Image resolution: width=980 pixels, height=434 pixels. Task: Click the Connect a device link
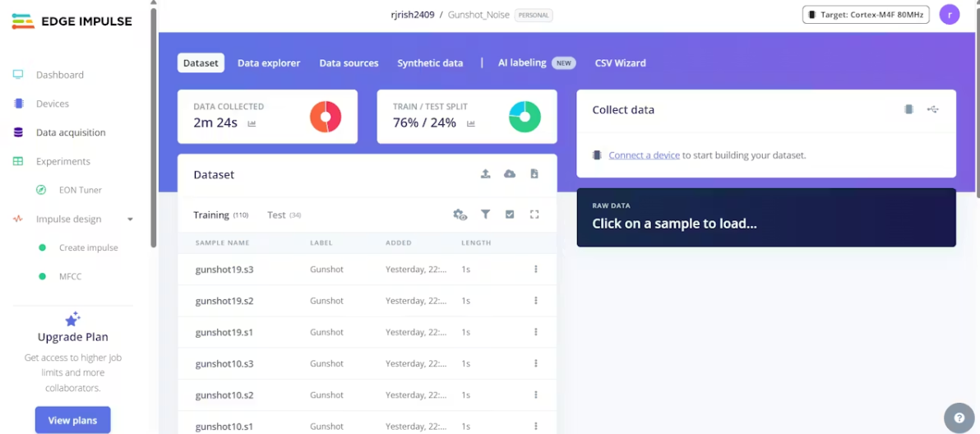click(x=644, y=155)
